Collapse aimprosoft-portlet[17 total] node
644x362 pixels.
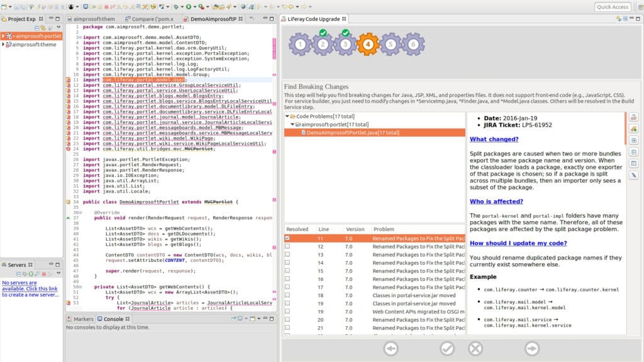point(292,124)
